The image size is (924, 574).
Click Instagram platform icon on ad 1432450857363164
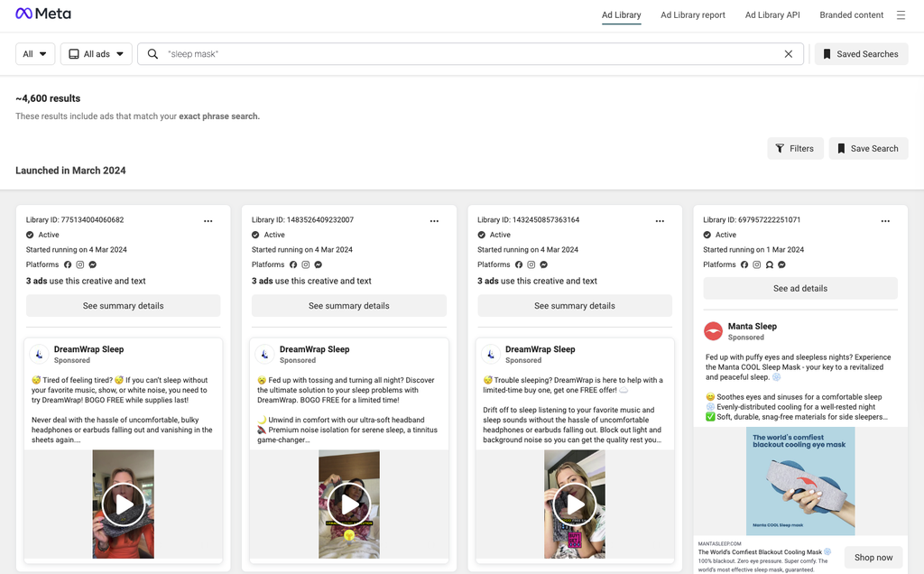click(531, 264)
